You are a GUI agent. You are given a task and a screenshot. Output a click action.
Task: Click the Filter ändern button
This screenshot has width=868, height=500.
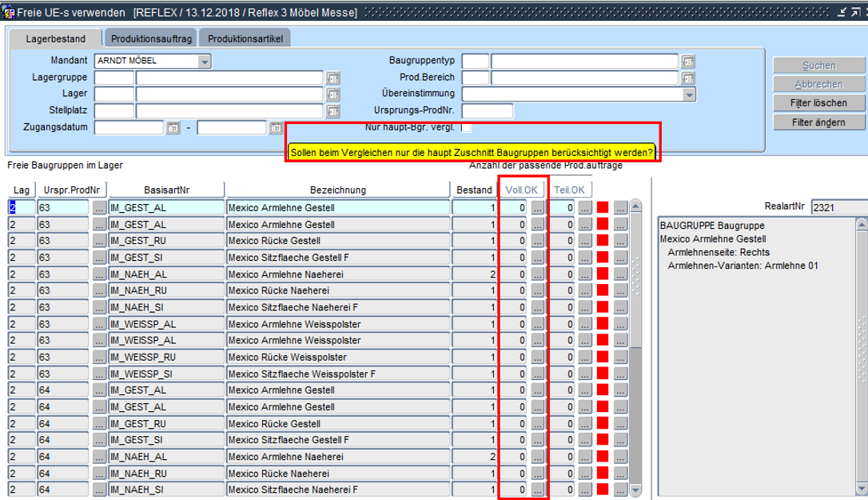click(x=818, y=122)
